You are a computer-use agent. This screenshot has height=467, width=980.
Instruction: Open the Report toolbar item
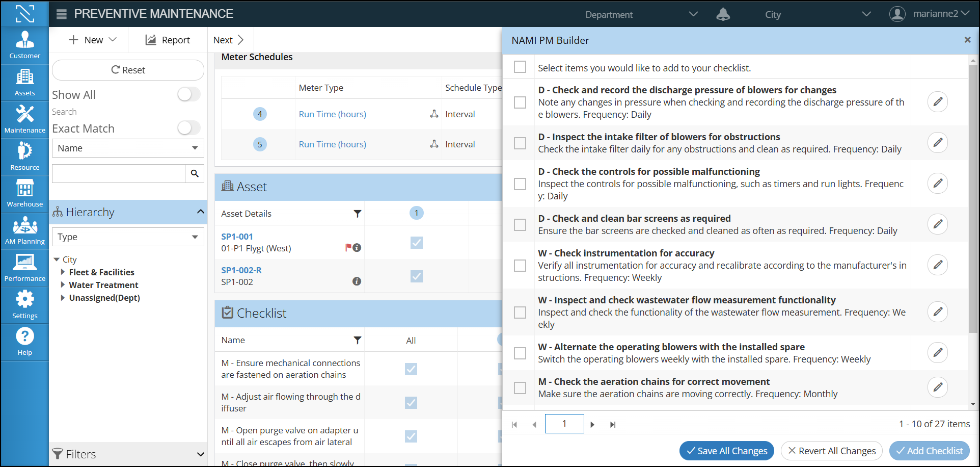pos(168,40)
